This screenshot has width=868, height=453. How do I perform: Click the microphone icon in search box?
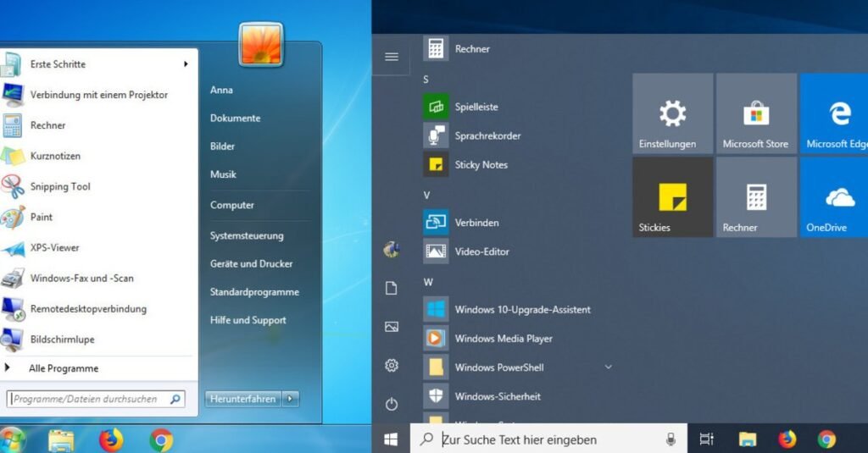[x=670, y=439]
